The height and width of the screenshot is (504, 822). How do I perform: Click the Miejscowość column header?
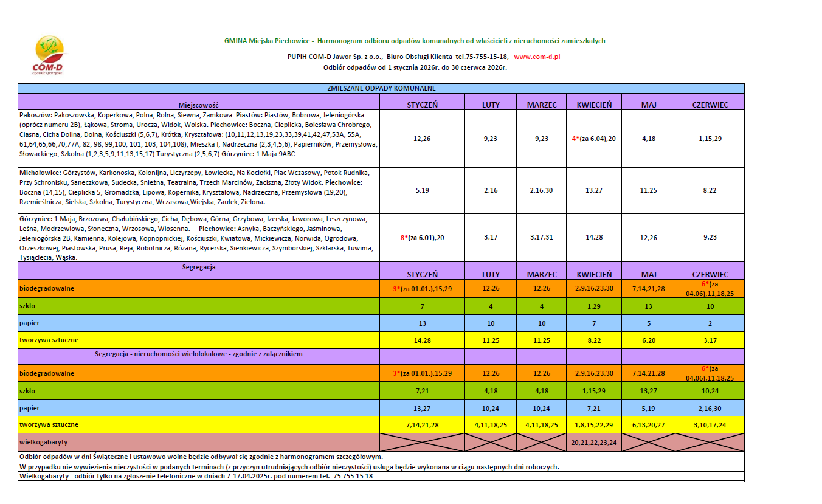pyautogui.click(x=198, y=105)
